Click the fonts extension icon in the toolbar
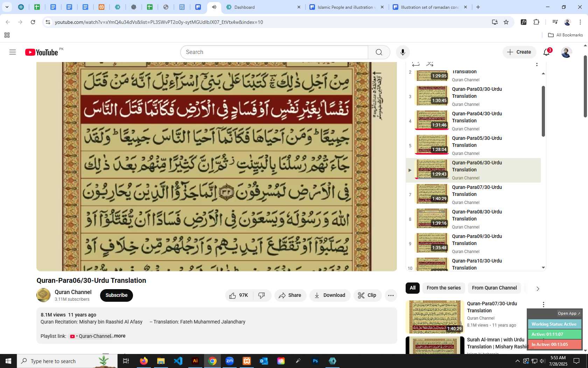This screenshot has width=588, height=368. pos(524,22)
